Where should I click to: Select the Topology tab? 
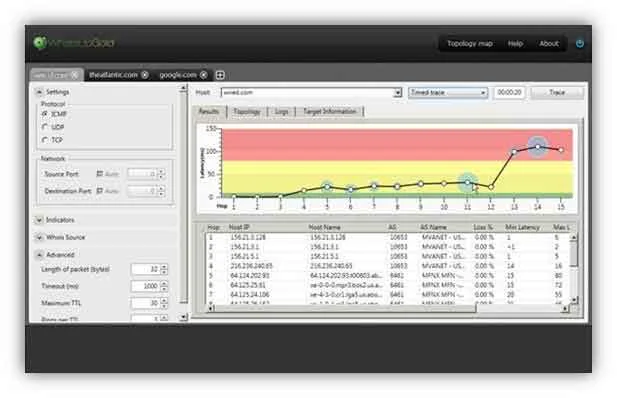pos(247,111)
